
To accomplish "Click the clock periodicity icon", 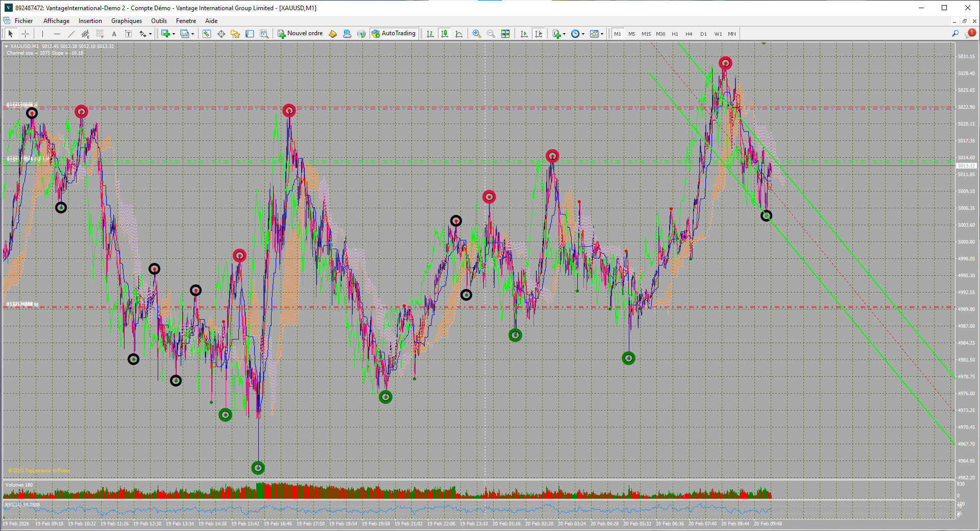I will click(575, 34).
